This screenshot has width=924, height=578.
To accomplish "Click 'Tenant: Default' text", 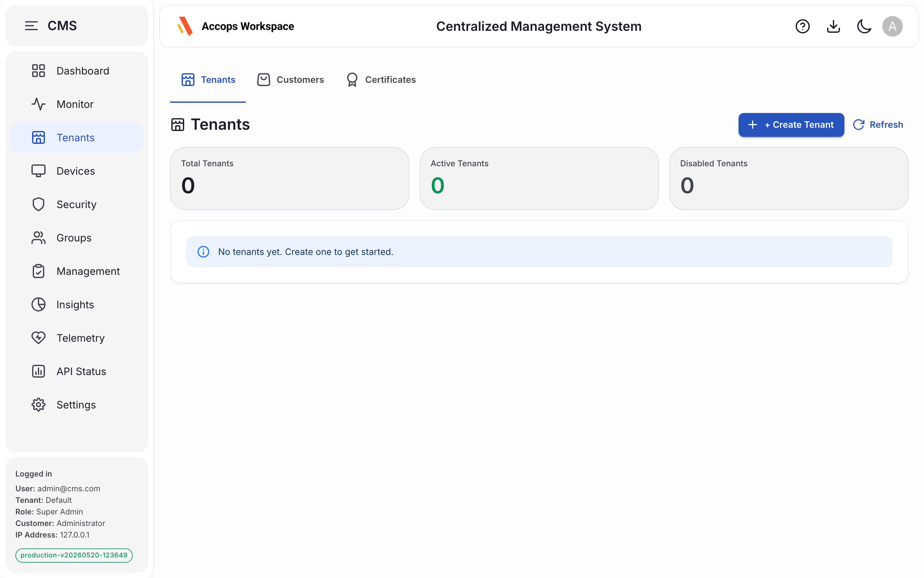I will point(43,500).
